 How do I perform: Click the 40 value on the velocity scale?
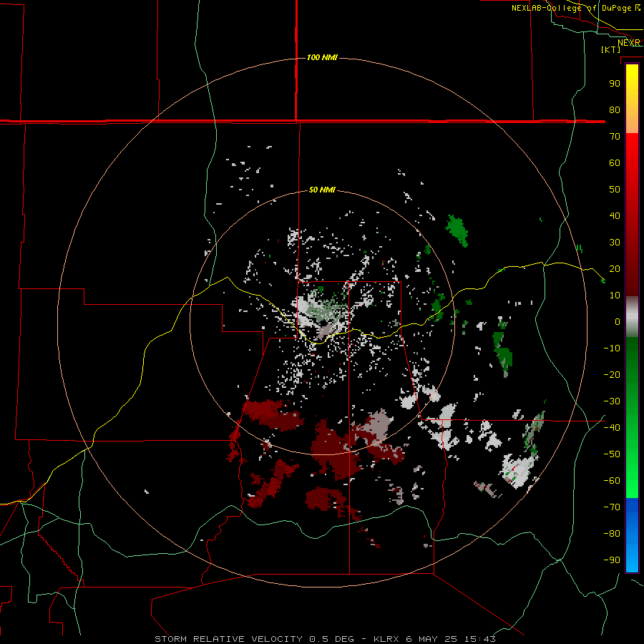pos(615,215)
